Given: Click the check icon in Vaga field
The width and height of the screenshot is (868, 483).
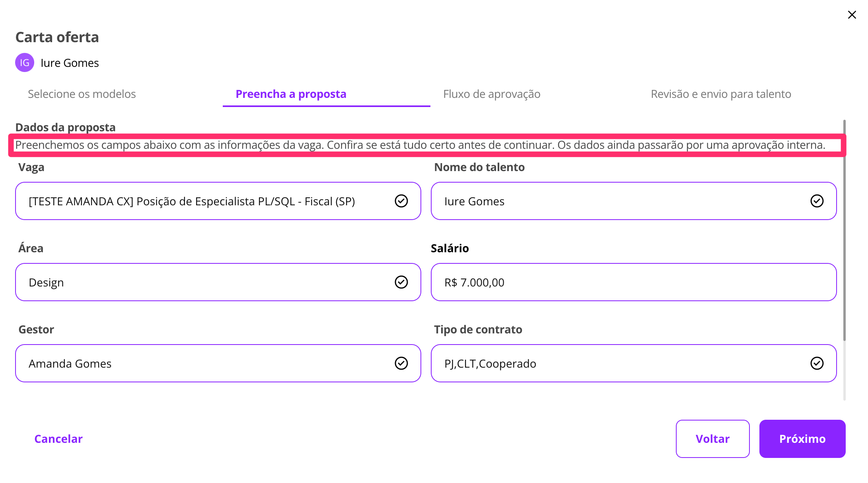Looking at the screenshot, I should pos(401,201).
